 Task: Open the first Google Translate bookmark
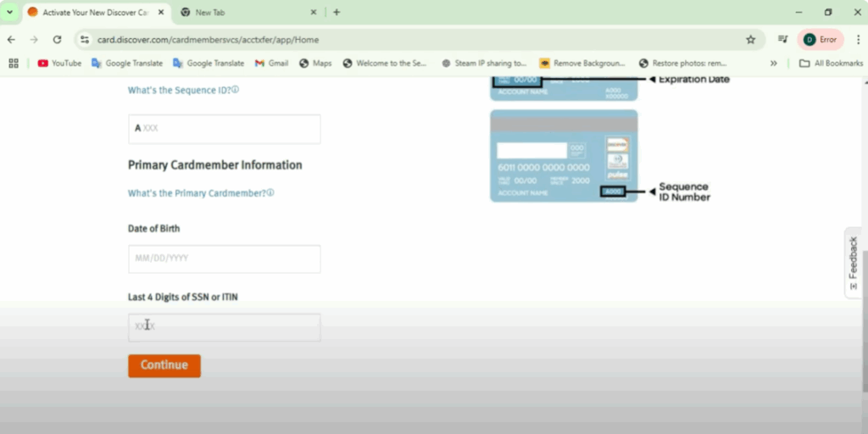pos(127,63)
